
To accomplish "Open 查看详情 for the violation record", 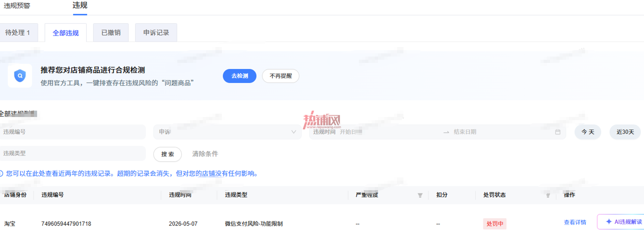I will [575, 222].
